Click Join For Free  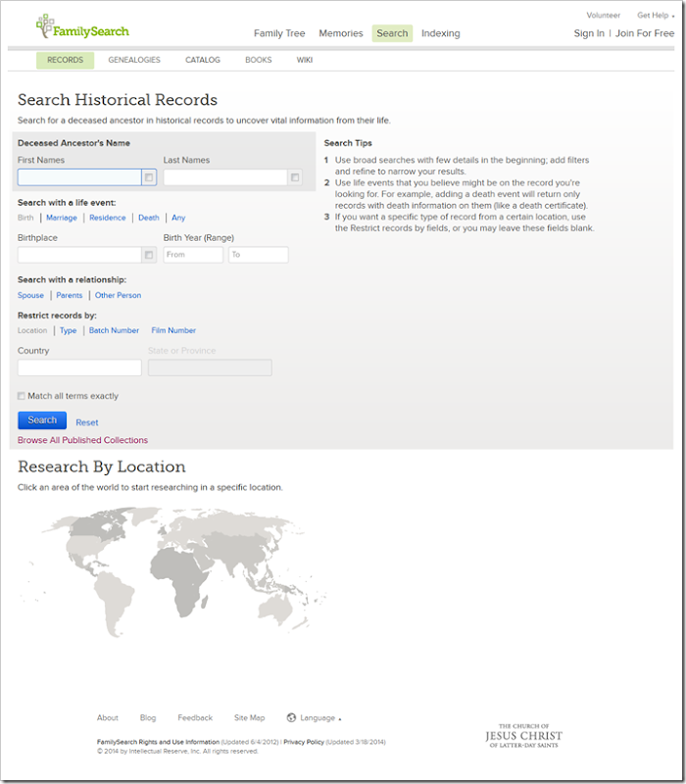coord(645,33)
